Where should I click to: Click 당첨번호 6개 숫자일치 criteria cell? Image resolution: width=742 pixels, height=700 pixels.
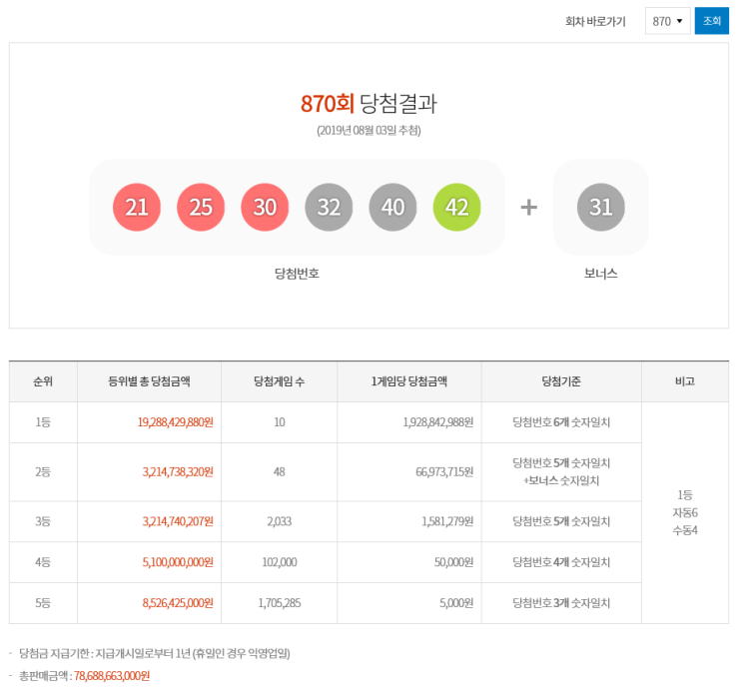561,422
